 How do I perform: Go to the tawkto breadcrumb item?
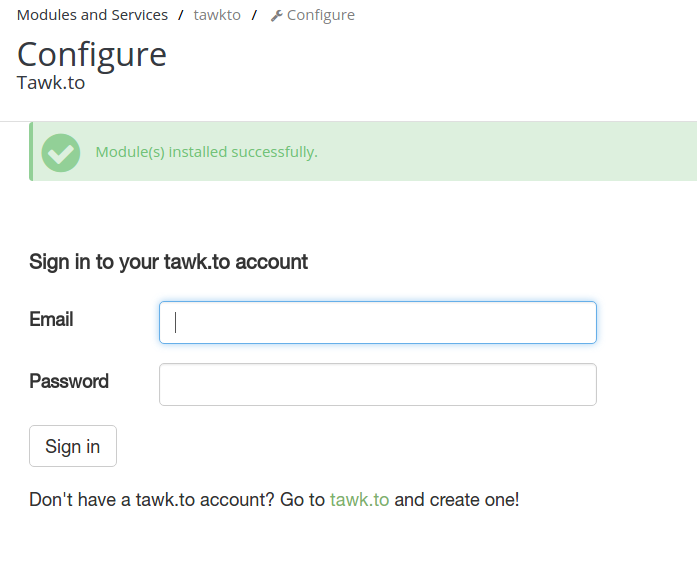click(x=217, y=15)
